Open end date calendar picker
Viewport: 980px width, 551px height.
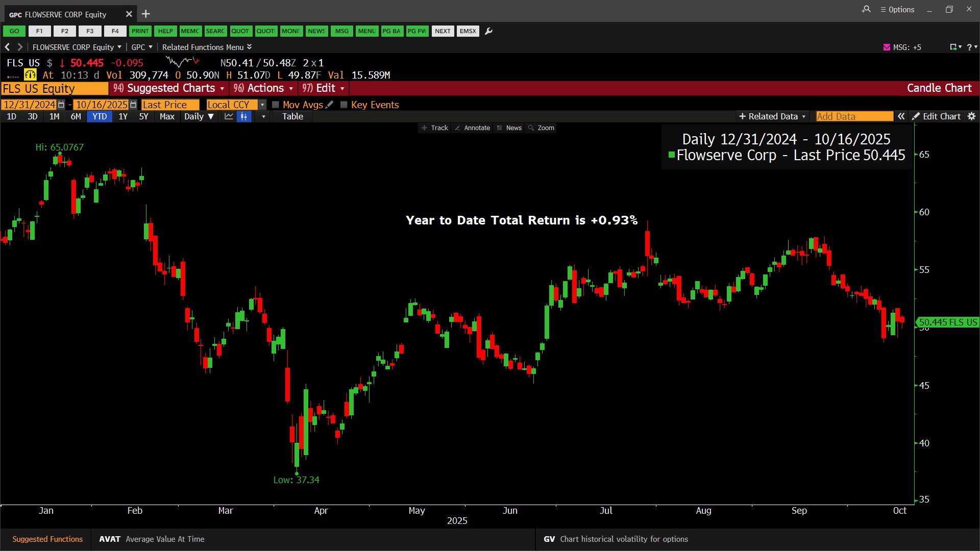point(133,105)
